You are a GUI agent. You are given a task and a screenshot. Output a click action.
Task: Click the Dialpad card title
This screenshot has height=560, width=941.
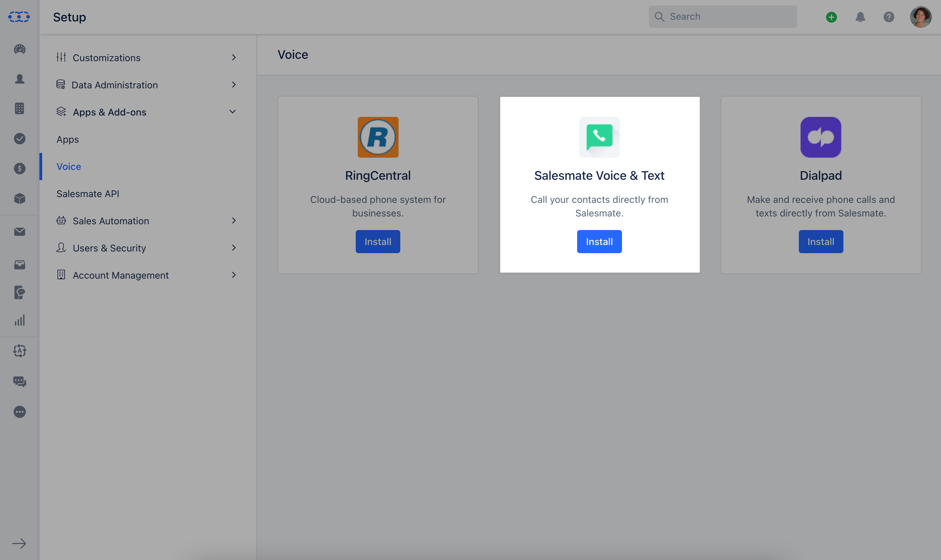821,175
